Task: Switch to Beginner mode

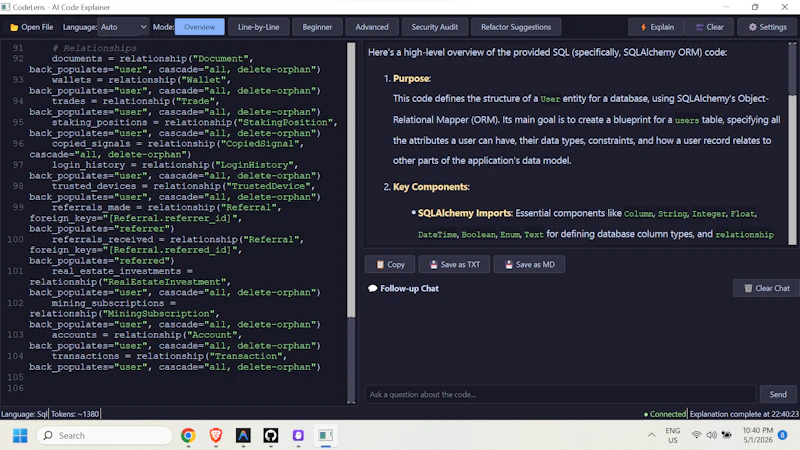Action: point(317,27)
